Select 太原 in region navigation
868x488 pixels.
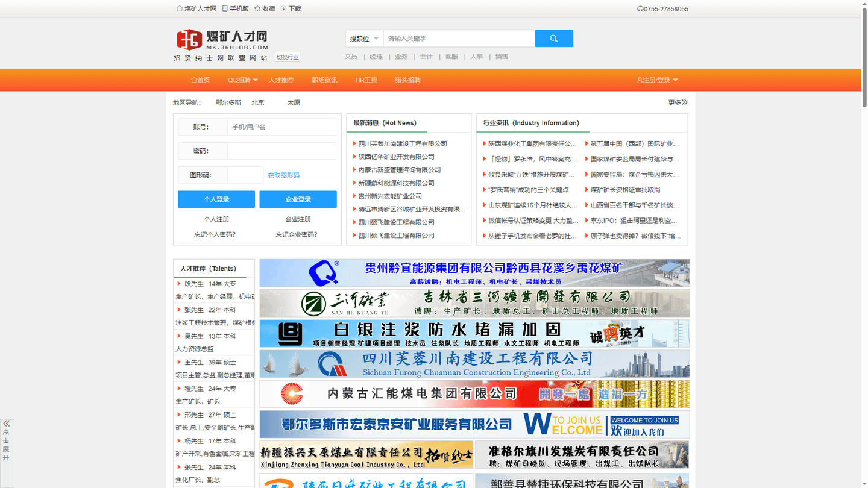point(294,102)
